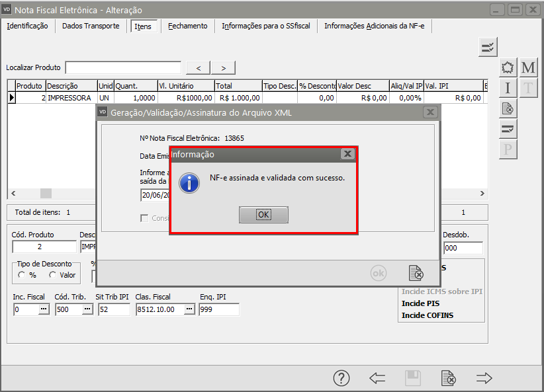
Task: Click the star-shaped icon on right toolbar
Action: coord(508,68)
